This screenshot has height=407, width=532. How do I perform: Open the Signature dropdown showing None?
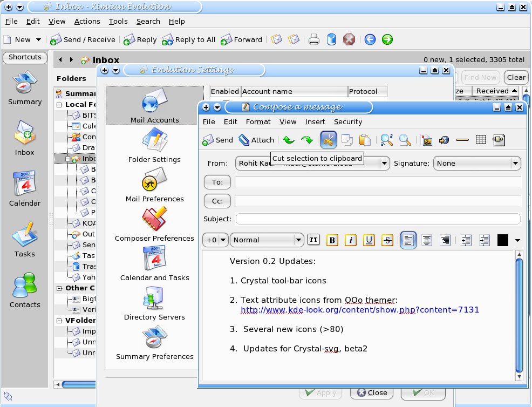tap(477, 163)
